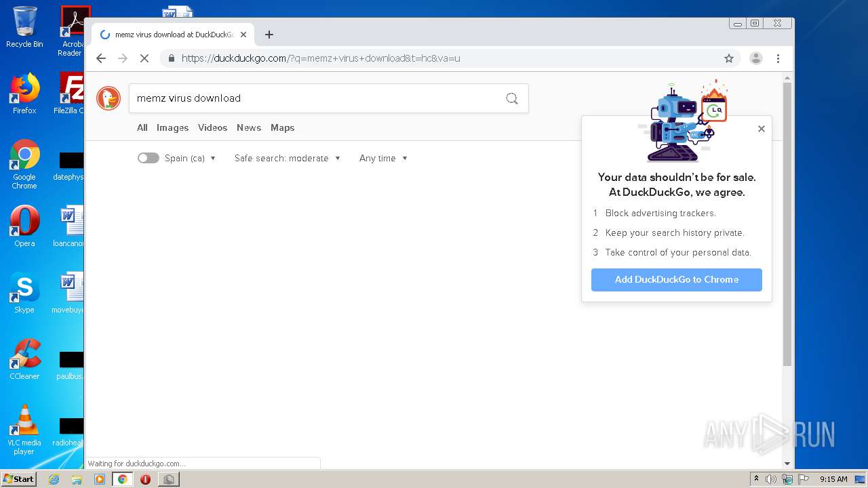Select the All results tab
This screenshot has height=488, width=868.
point(142,127)
